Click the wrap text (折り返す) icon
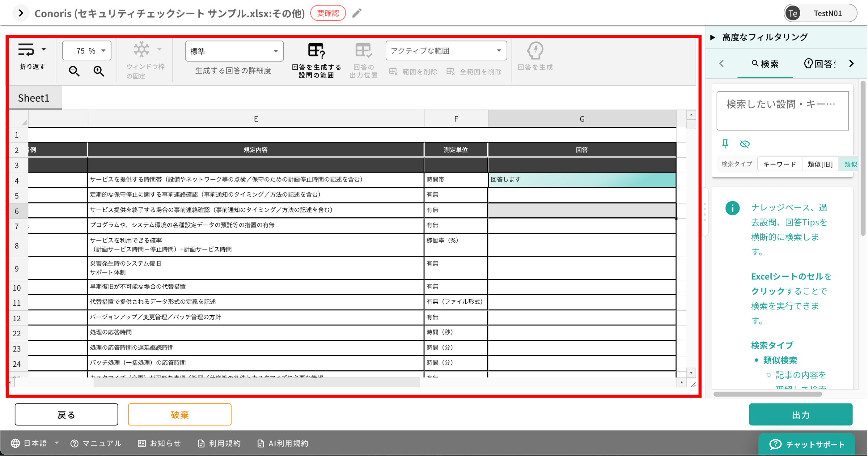Viewport: 868px width, 456px height. point(26,50)
